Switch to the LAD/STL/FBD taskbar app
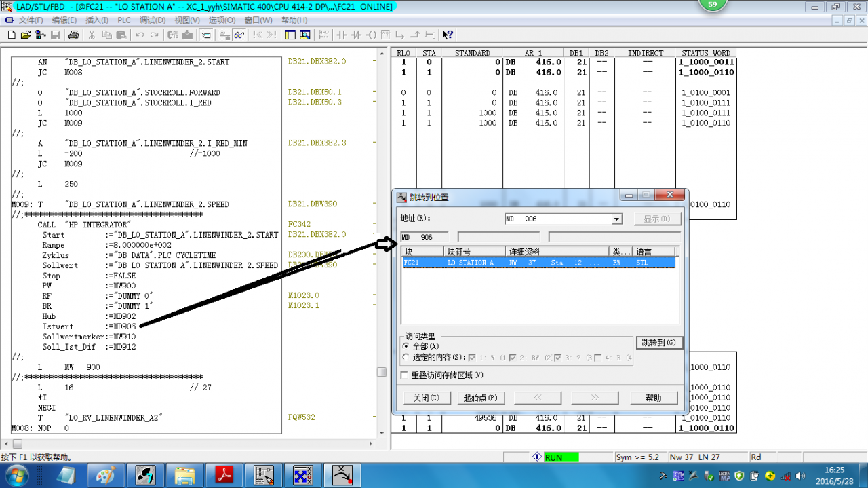The image size is (868, 488). (264, 474)
